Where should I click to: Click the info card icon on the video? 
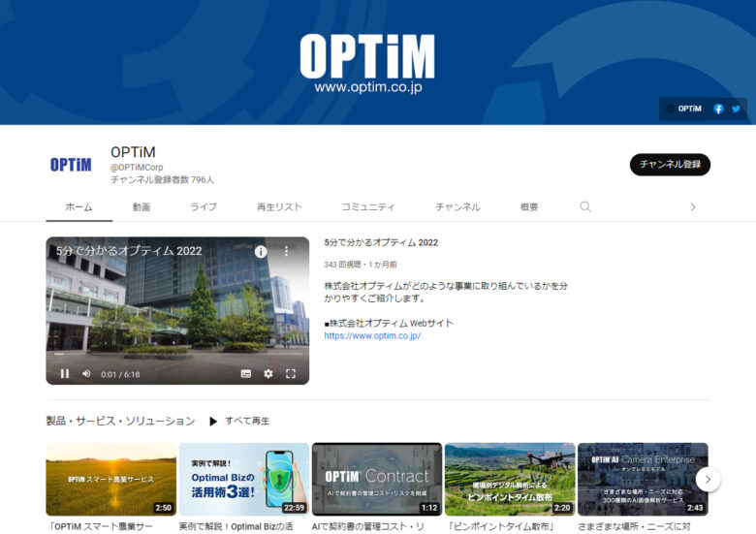(261, 252)
